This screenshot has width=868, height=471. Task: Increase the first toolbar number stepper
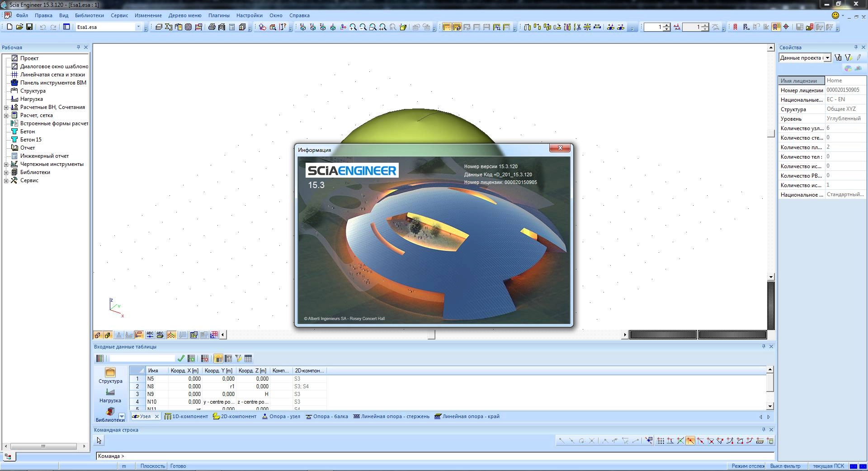(x=667, y=25)
